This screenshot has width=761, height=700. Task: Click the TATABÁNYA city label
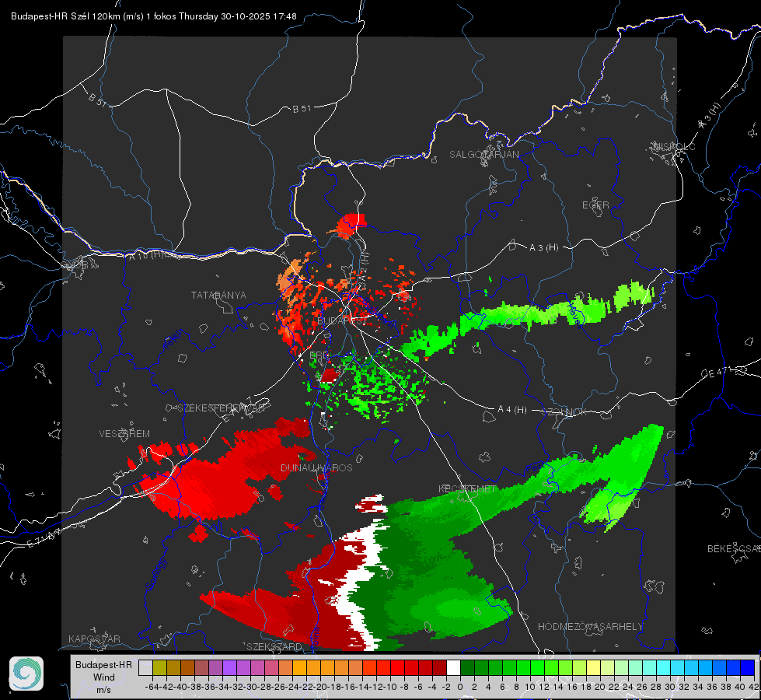click(x=218, y=295)
